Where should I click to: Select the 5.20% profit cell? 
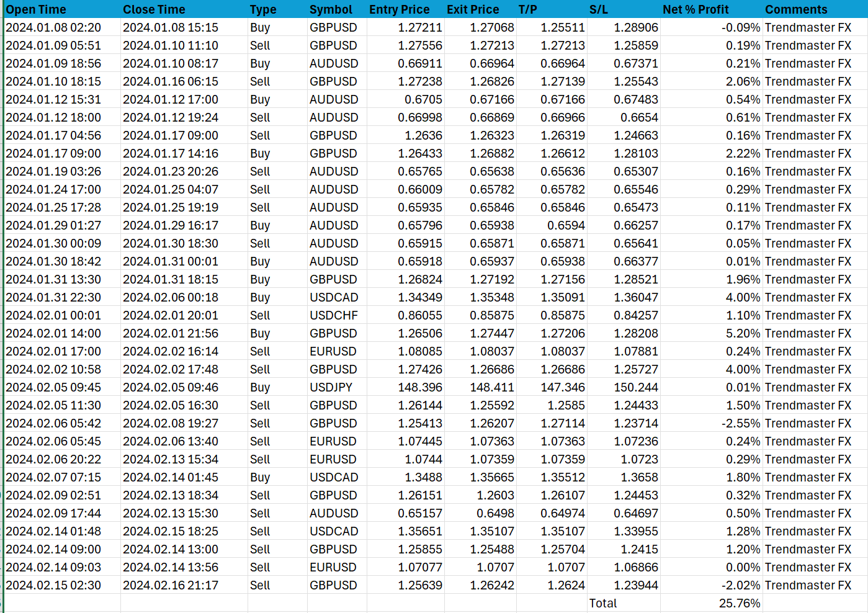pyautogui.click(x=711, y=333)
